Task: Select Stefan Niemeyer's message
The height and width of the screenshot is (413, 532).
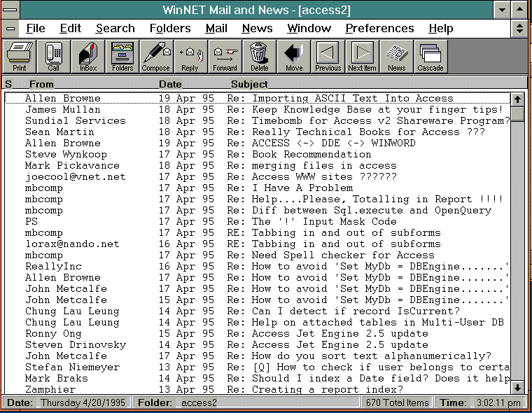Action: coord(257,367)
